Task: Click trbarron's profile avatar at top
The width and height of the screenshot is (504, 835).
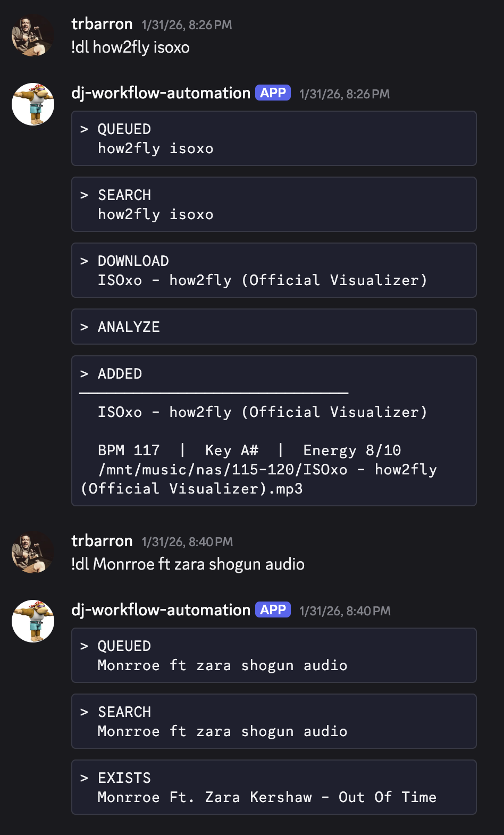Action: tap(32, 34)
